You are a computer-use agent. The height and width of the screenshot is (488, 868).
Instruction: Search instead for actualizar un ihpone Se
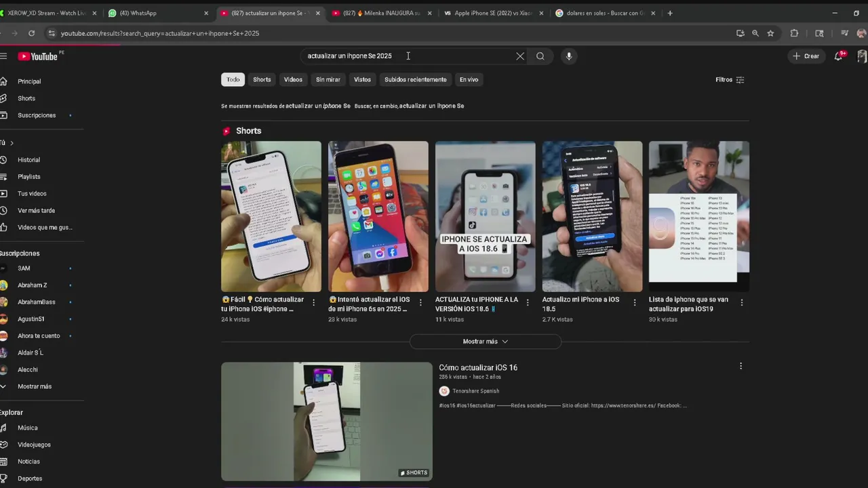[431, 106]
